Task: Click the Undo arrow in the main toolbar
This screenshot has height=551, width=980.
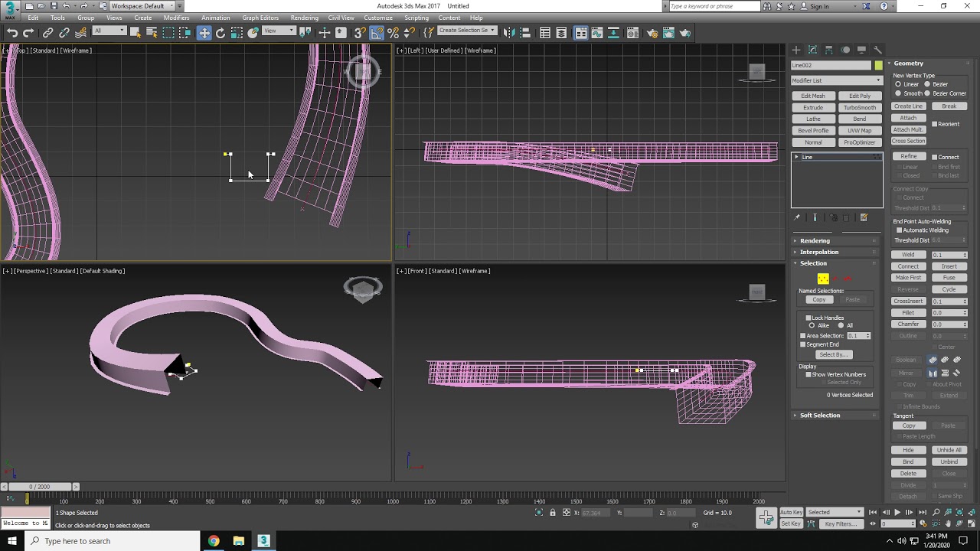Action: pyautogui.click(x=12, y=33)
